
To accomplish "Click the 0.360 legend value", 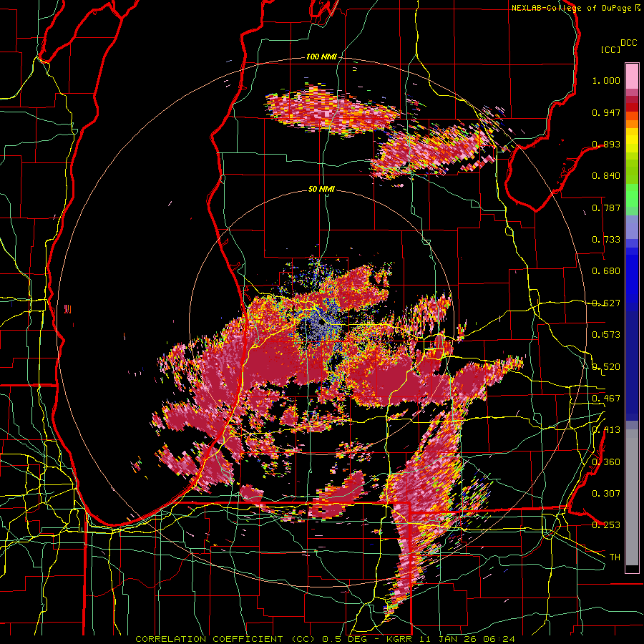I will click(606, 462).
